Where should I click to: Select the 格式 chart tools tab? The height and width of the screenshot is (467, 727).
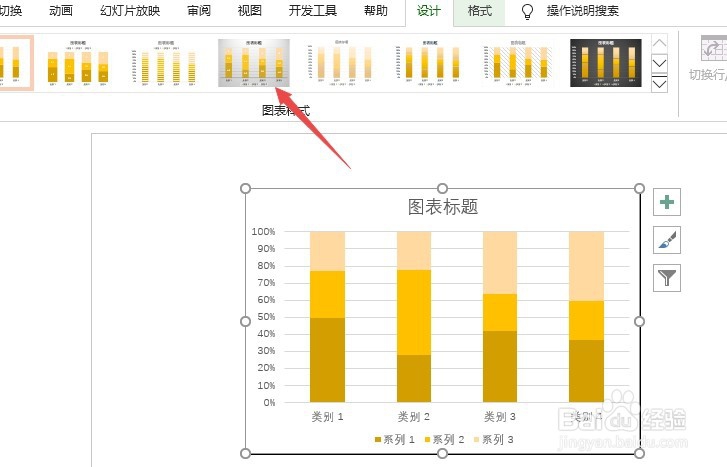(x=479, y=11)
